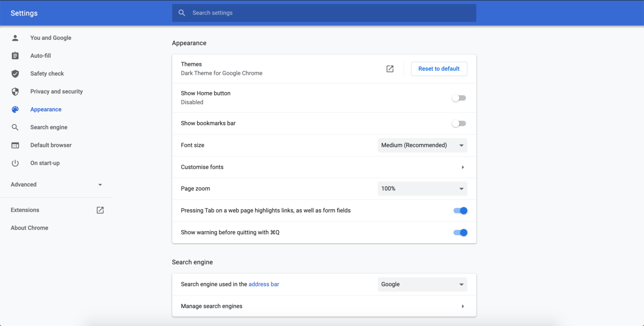Image resolution: width=644 pixels, height=326 pixels.
Task: Open About Chrome from the sidebar
Action: (x=29, y=228)
